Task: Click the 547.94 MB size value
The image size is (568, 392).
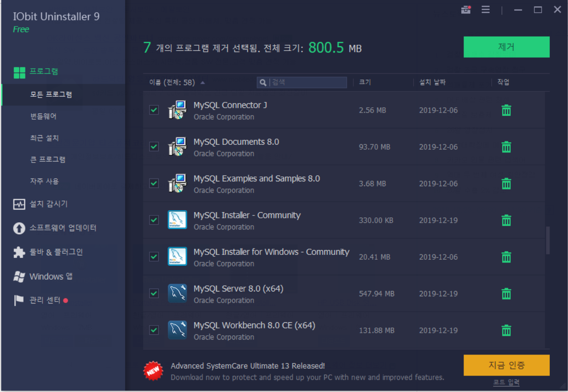Action: (377, 294)
